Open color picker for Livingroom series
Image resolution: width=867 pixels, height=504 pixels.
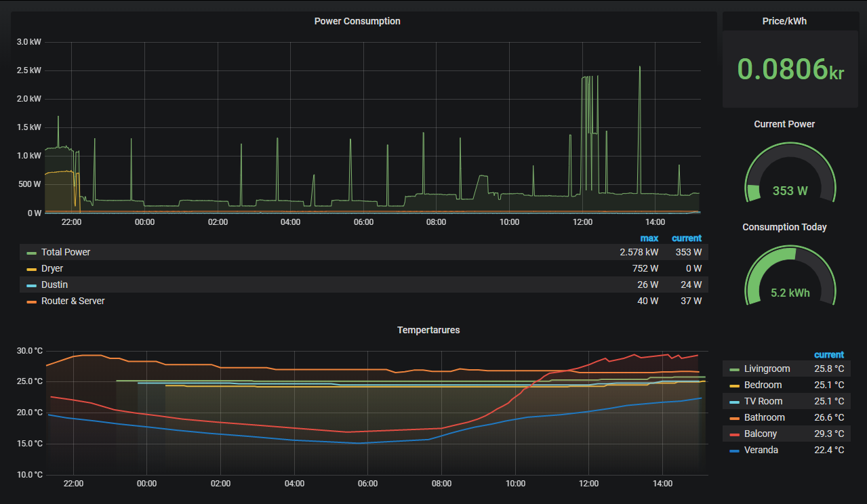coord(733,369)
